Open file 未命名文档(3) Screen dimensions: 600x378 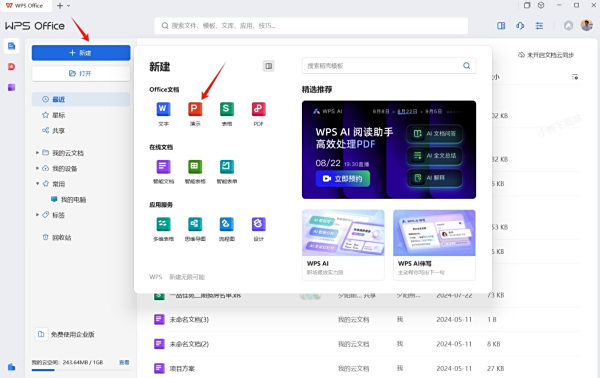(189, 319)
